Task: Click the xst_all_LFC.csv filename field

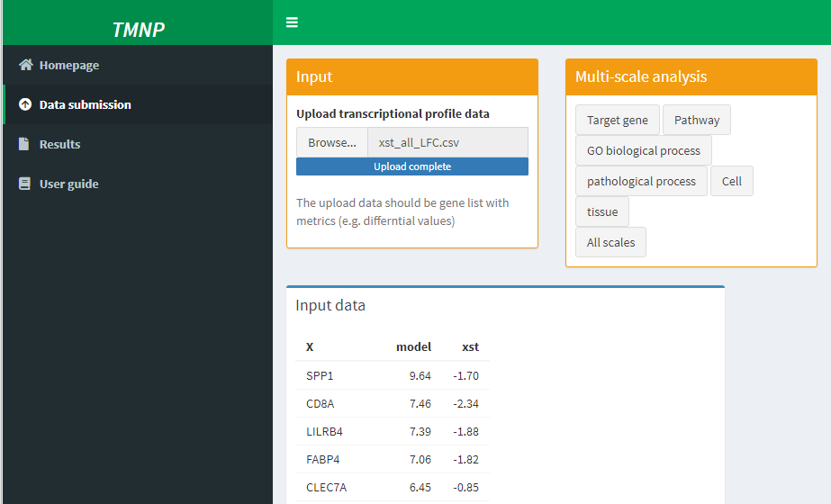Action: pos(447,142)
